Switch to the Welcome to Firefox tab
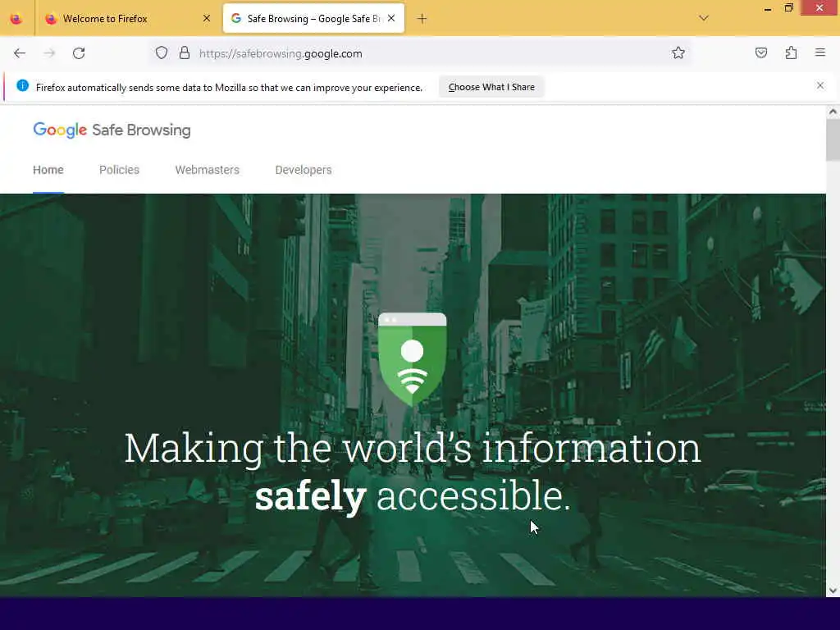Screen dimensions: 840x630 coord(127,19)
